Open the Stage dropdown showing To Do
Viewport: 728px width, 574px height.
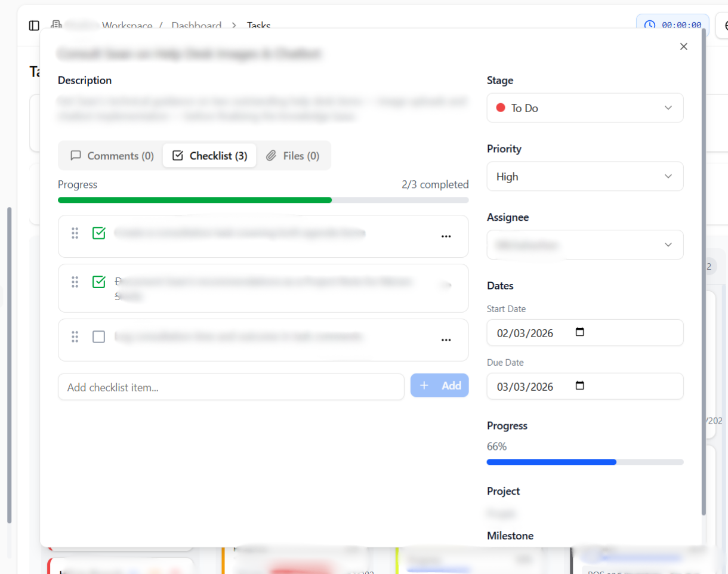pos(585,108)
